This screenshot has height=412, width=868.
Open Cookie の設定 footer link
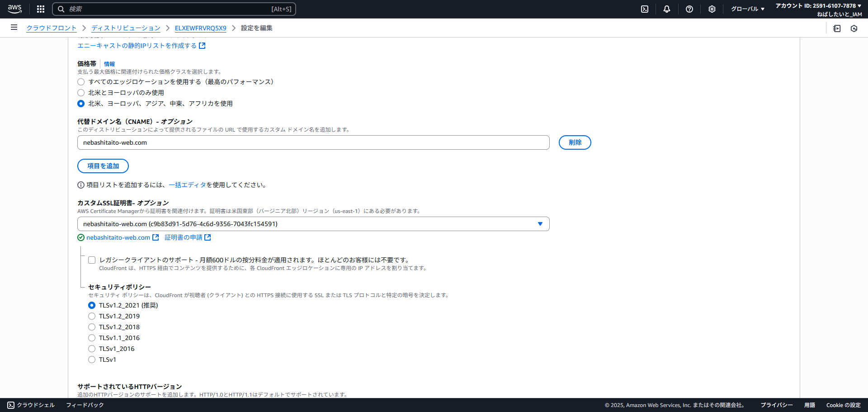tap(844, 405)
